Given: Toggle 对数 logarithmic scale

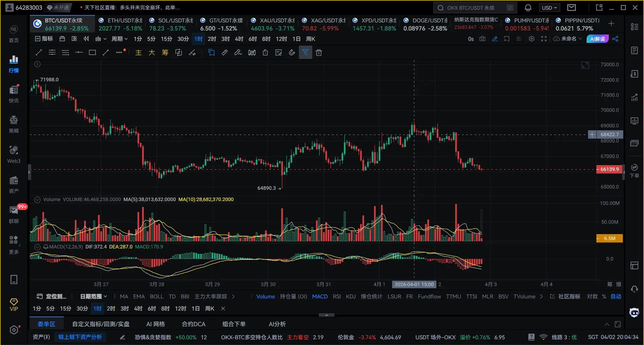Looking at the screenshot, I should pyautogui.click(x=592, y=296).
